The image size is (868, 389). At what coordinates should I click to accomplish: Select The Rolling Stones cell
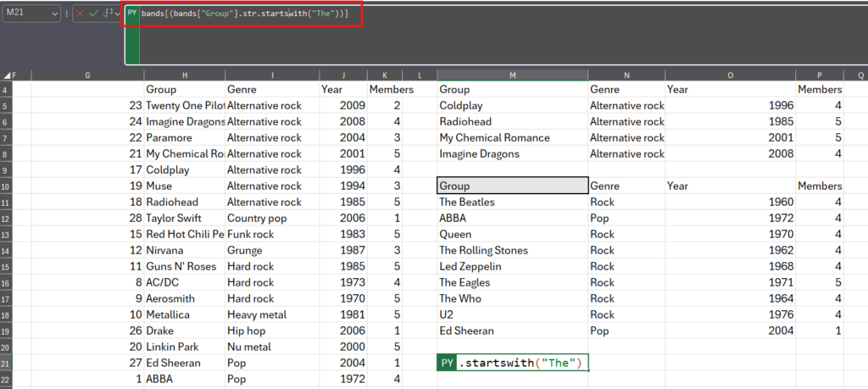pos(513,250)
